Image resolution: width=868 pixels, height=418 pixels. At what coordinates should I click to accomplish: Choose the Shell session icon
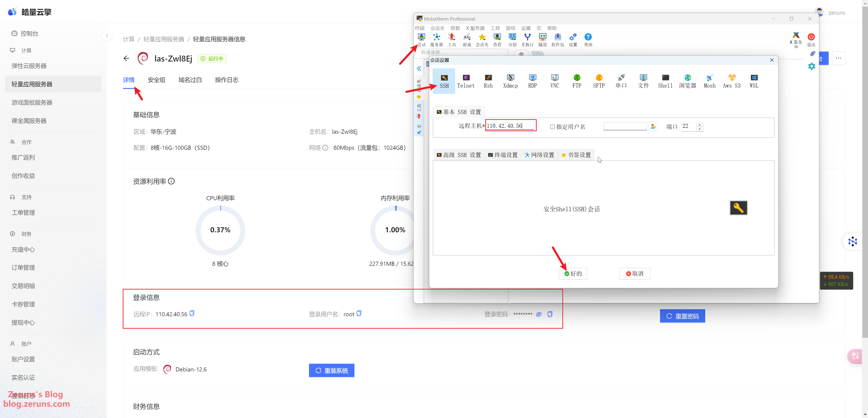coord(665,81)
